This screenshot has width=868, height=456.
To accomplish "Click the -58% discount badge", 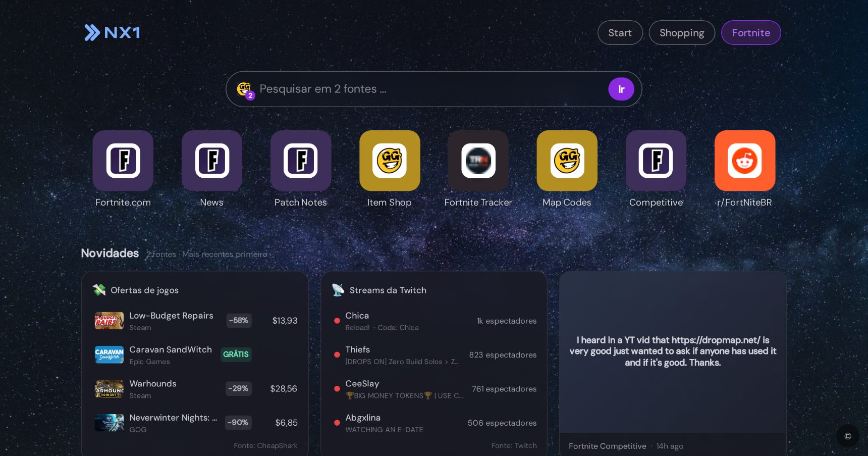I will click(x=239, y=321).
